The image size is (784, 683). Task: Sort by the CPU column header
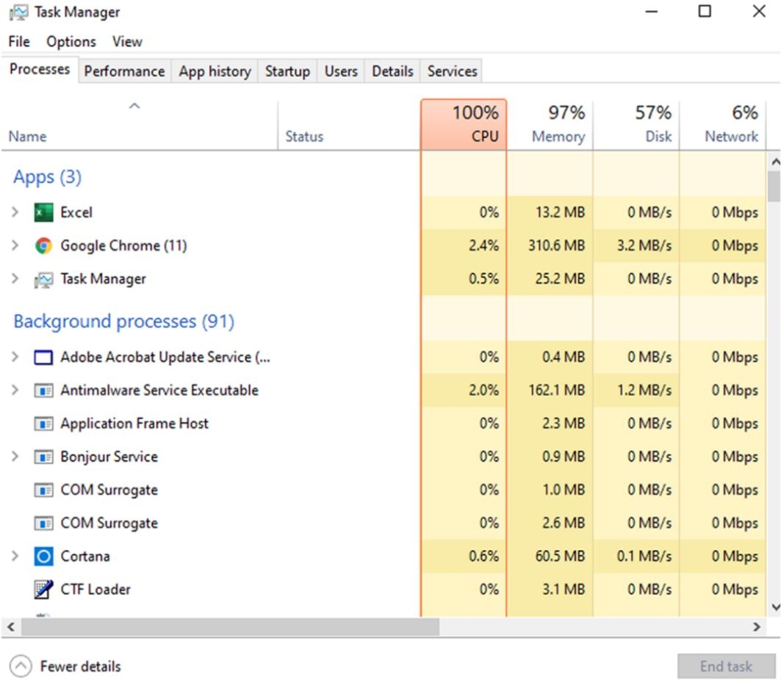click(464, 125)
